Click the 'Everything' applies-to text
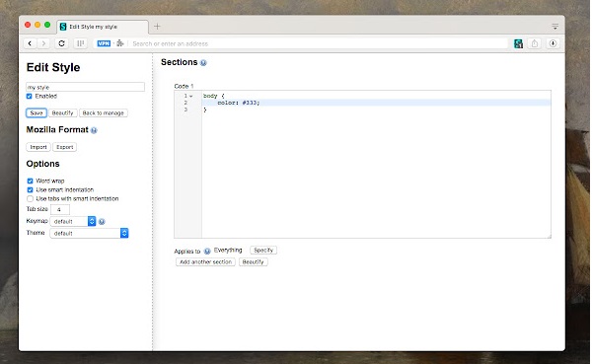 click(x=228, y=250)
